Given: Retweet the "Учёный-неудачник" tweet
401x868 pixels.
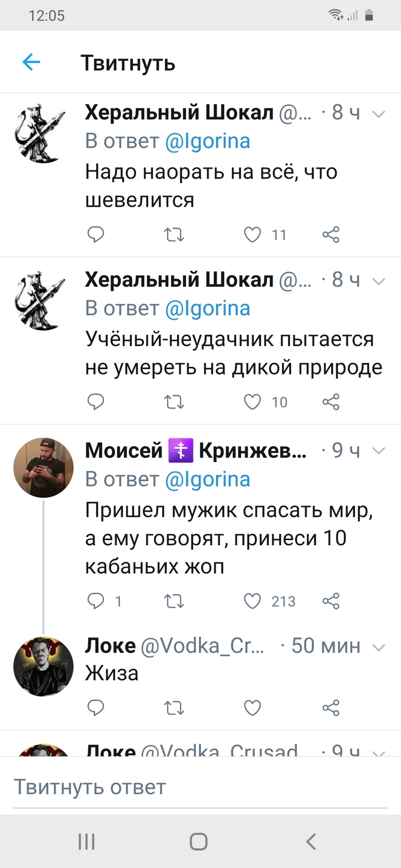Looking at the screenshot, I should tap(174, 402).
